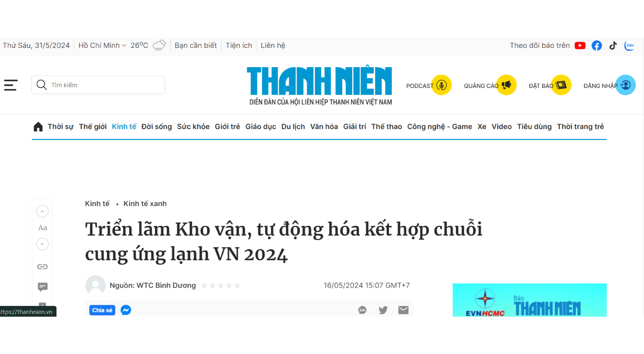Open the Kinh tế xanh breadcrumb link
This screenshot has height=354, width=644.
point(145,204)
